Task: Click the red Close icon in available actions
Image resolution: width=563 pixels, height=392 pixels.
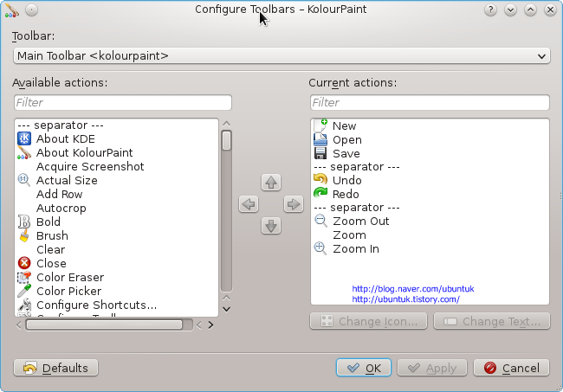Action: (24, 263)
